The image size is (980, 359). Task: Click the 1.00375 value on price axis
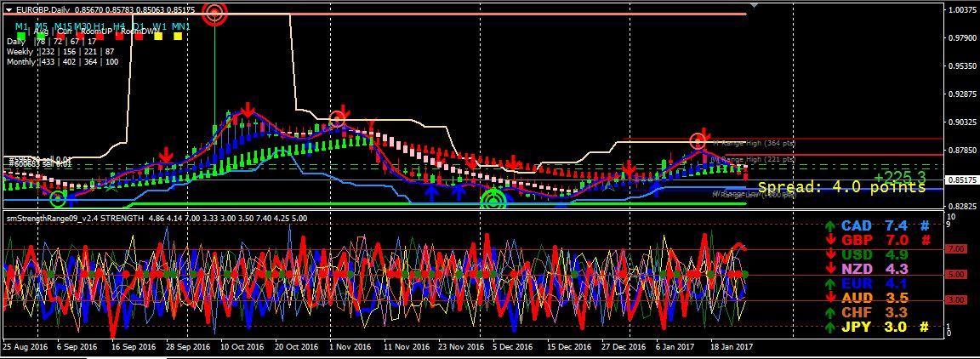(961, 10)
